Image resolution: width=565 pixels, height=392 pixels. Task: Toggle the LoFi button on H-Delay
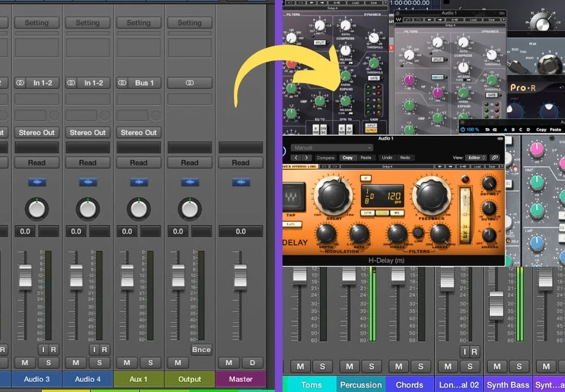pyautogui.click(x=291, y=224)
